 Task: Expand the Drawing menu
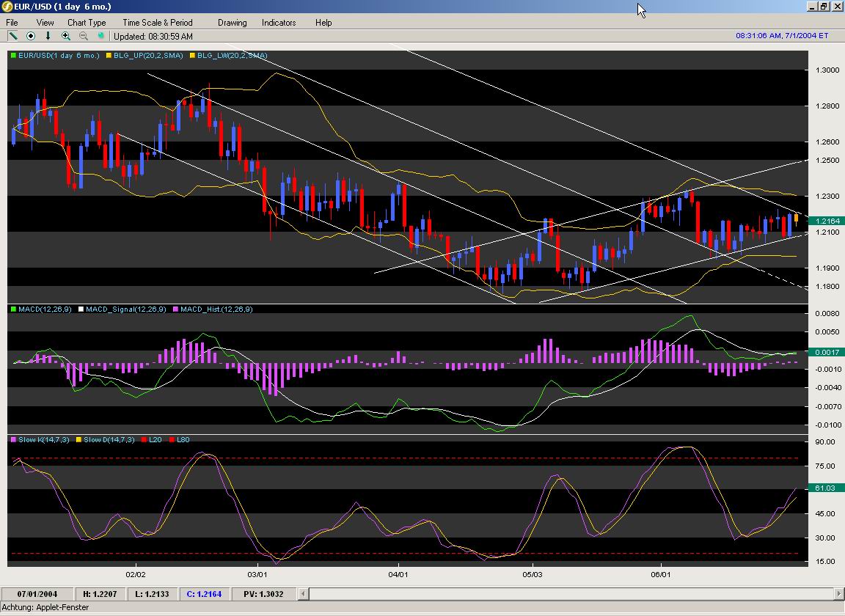click(x=232, y=23)
